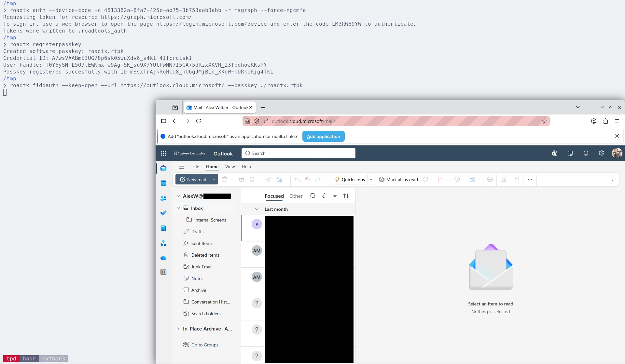Click the Snooze clock icon
The image size is (625, 364).
pos(457,179)
